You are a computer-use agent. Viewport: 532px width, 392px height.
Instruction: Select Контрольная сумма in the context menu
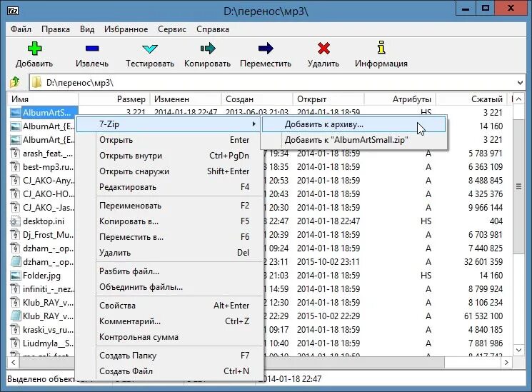click(x=169, y=337)
